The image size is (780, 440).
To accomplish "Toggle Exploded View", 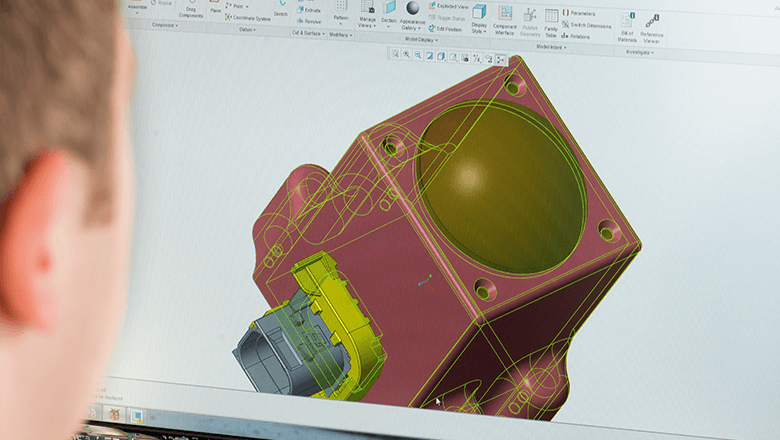I will [448, 6].
